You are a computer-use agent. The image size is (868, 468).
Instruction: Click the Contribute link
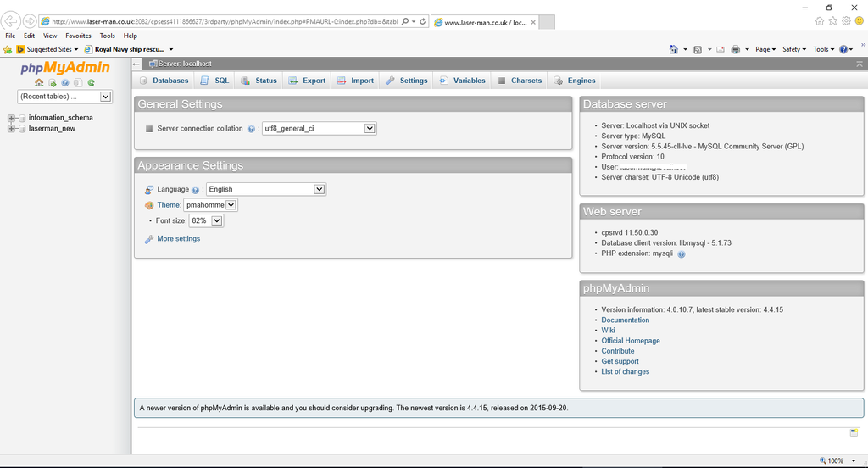618,351
